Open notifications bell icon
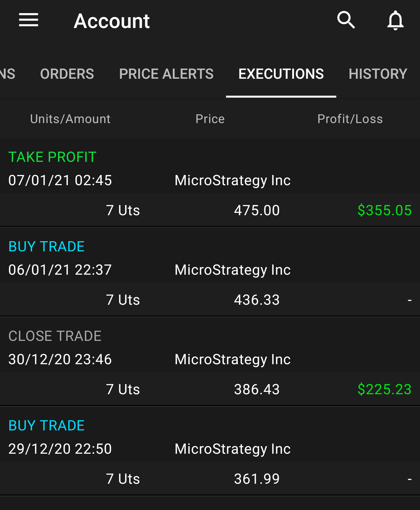Screen dimensions: 420x510 pos(395,20)
